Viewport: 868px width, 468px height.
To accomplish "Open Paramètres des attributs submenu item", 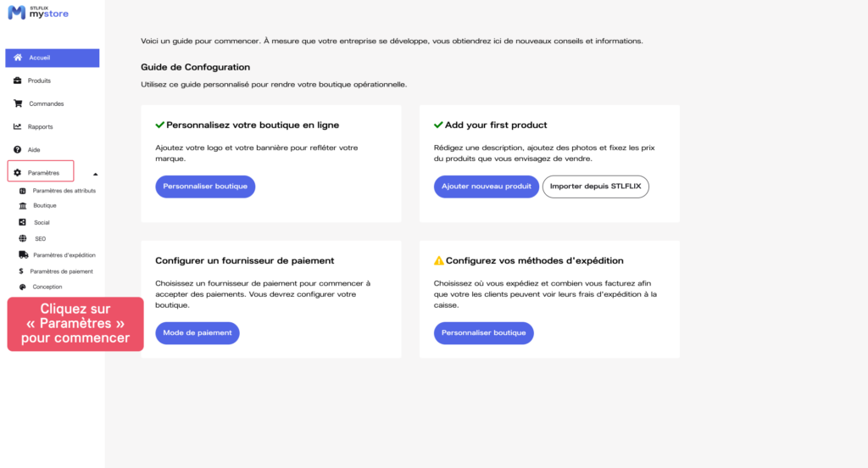I will [x=64, y=191].
